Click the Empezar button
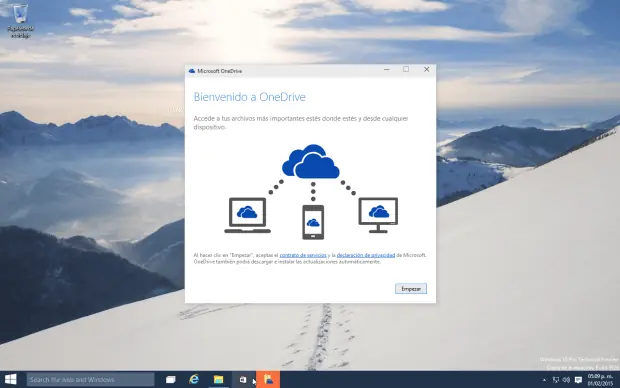The image size is (620, 388). (x=410, y=289)
